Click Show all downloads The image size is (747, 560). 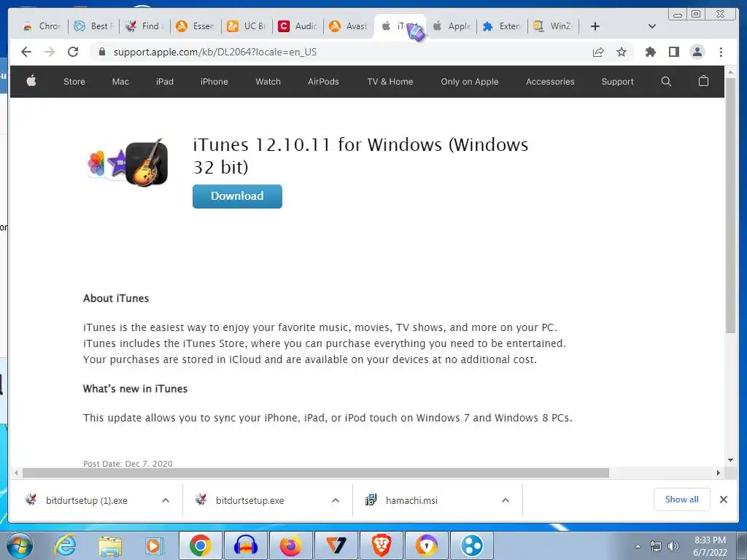(682, 499)
